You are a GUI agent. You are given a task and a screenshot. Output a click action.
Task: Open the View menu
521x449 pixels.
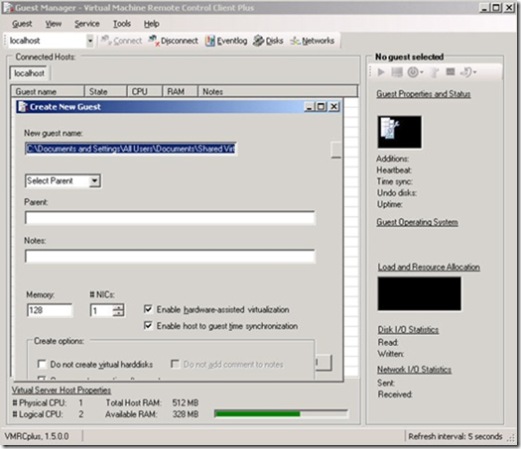[53, 24]
